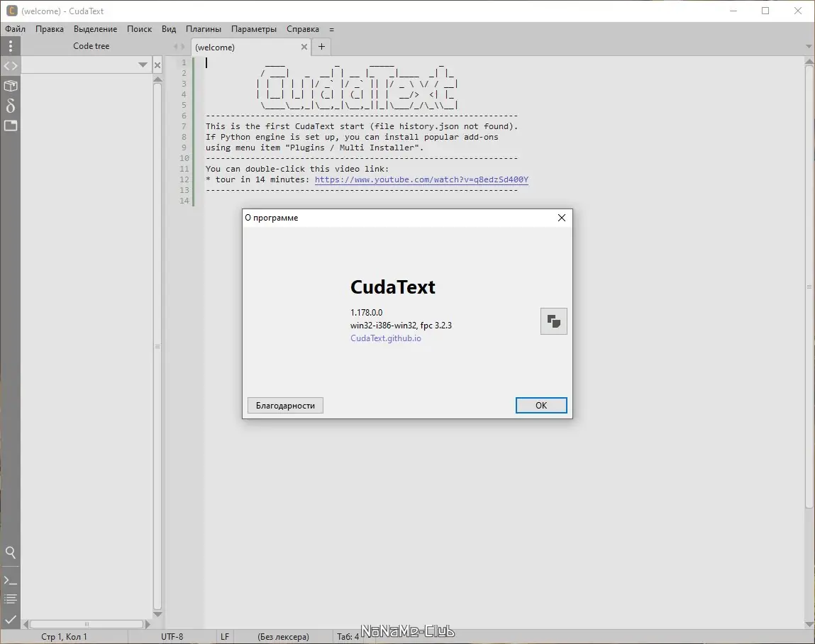
Task: Show the Console panel icon
Action: 11,581
